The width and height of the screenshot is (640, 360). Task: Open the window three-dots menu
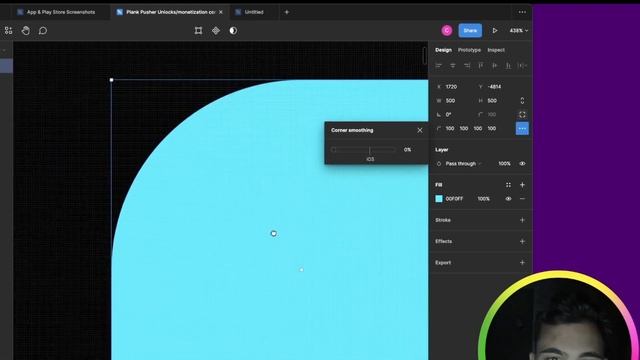[522, 12]
